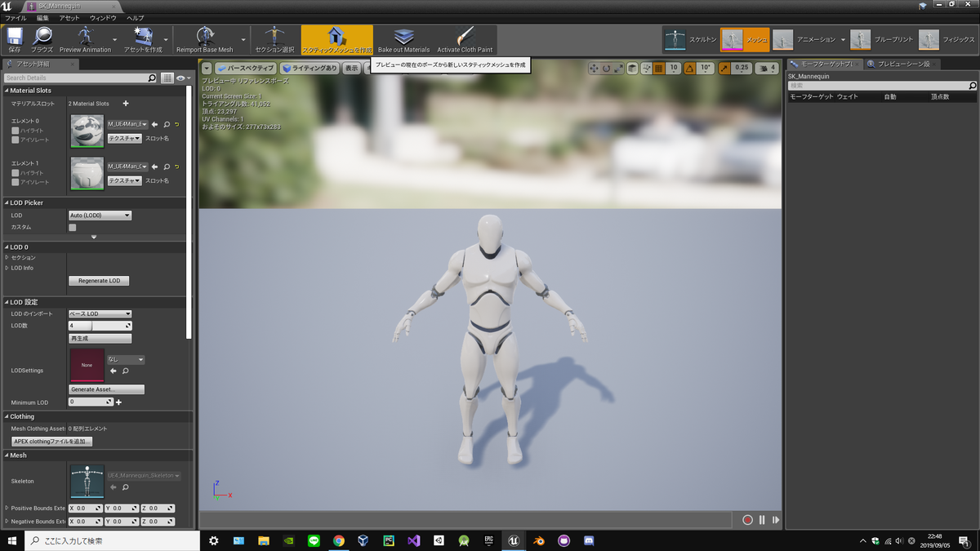The image size is (980, 551).
Task: Open エレメント 1 テクスチャ dropdown
Action: [x=125, y=180]
